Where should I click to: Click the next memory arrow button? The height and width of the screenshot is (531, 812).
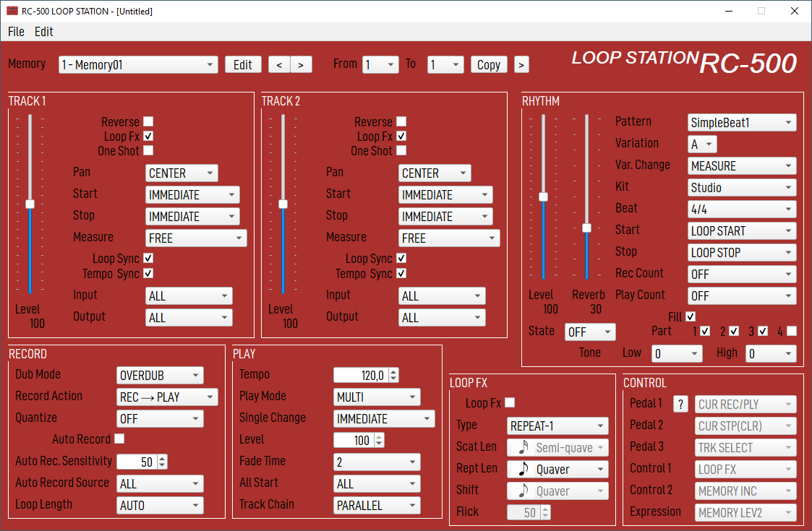coord(300,65)
